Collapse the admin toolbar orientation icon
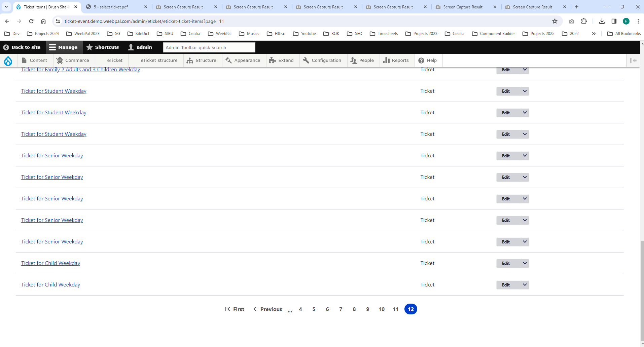The width and height of the screenshot is (644, 347). pos(633,61)
